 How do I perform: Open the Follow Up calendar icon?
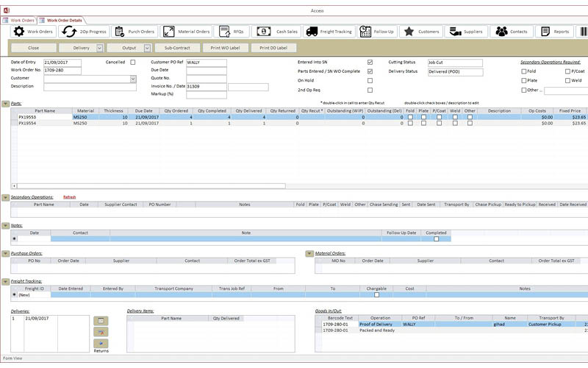pyautogui.click(x=365, y=32)
